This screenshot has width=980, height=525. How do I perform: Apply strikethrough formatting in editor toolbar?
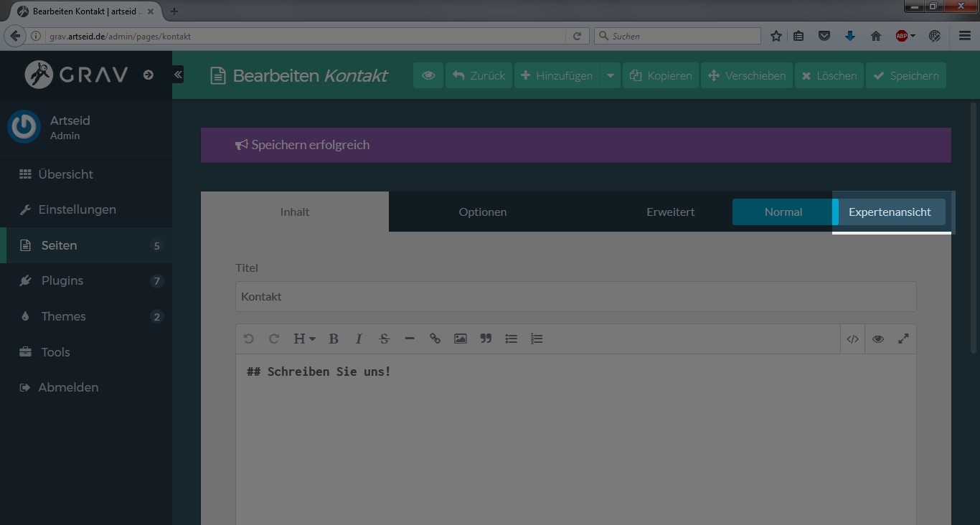[384, 339]
